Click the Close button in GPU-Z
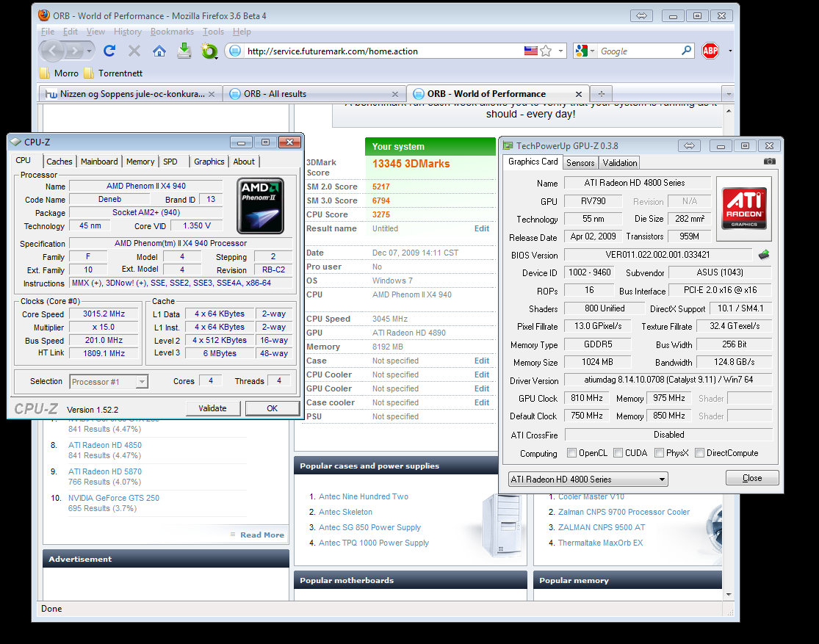Screen dimensions: 819x644 coord(752,478)
